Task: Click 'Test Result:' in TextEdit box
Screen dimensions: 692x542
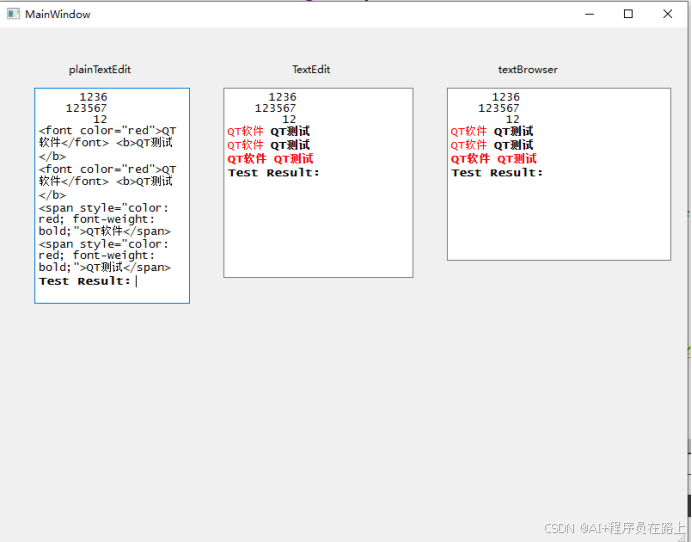Action: pyautogui.click(x=273, y=173)
